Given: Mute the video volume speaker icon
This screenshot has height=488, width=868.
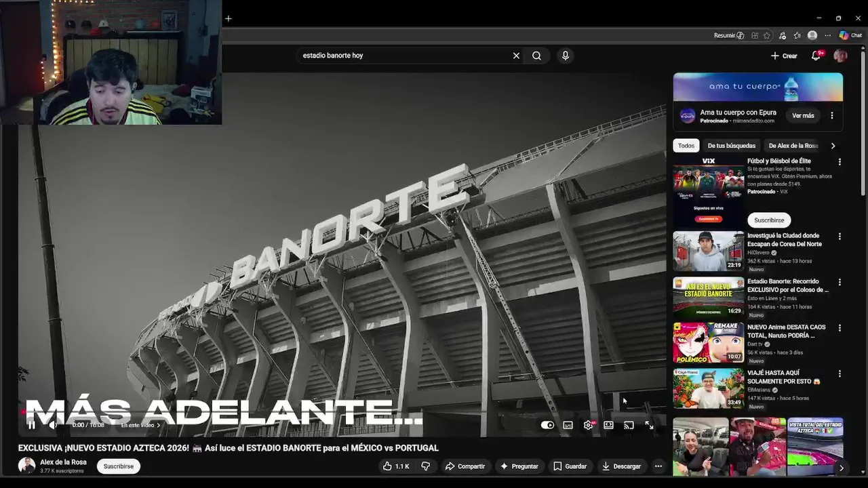Looking at the screenshot, I should pos(54,425).
